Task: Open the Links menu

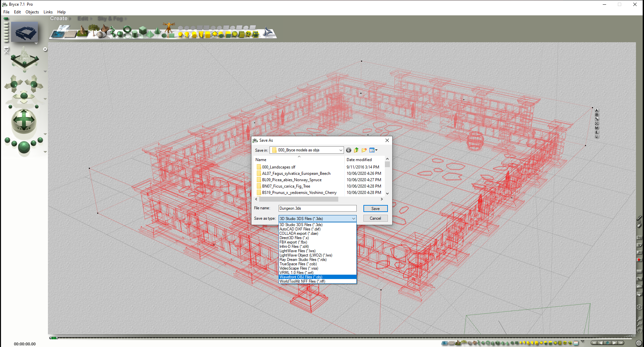Action: click(x=48, y=12)
